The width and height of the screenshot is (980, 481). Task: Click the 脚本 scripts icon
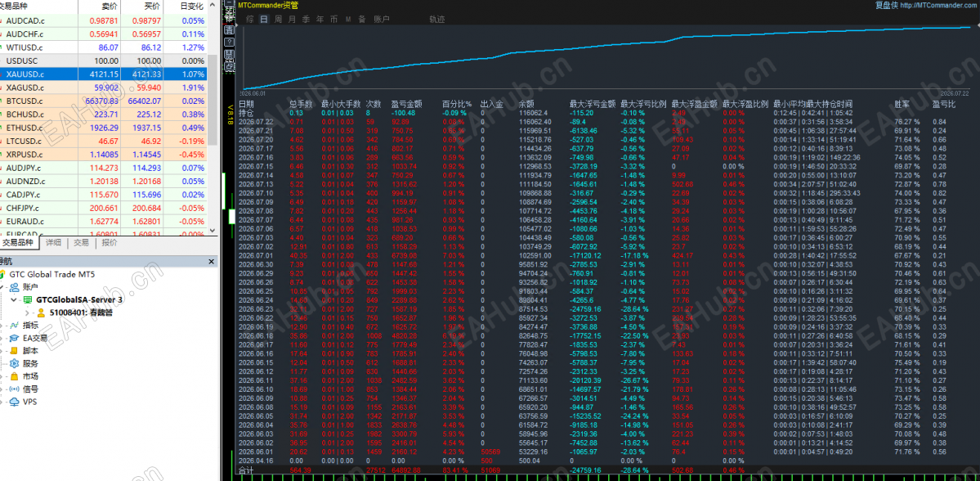pyautogui.click(x=14, y=351)
